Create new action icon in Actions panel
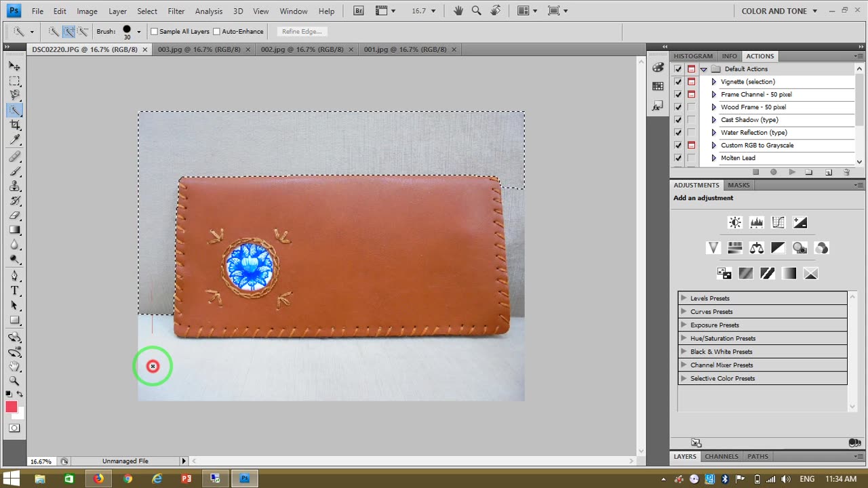868x488 pixels. (828, 172)
